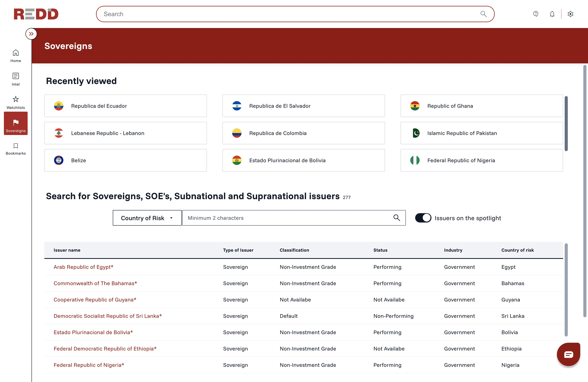Screen dimensions: 588x382
Task: Toggle Issuers on the spotlight switch
Action: (423, 218)
